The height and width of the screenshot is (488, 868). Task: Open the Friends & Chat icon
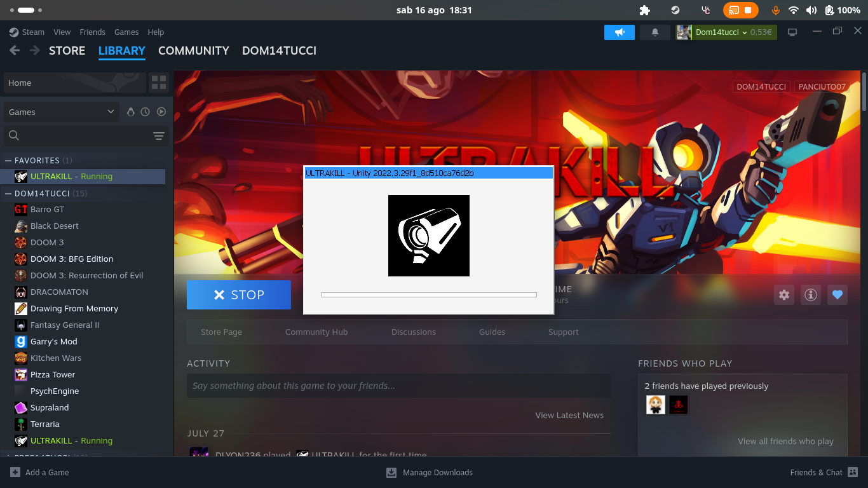click(x=853, y=472)
